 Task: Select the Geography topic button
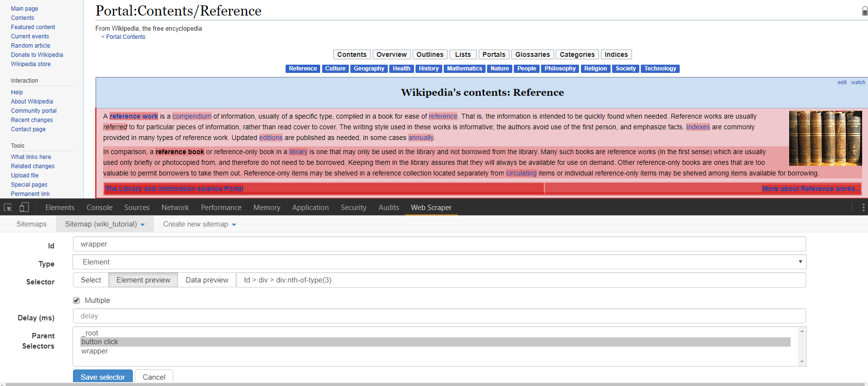pos(369,69)
